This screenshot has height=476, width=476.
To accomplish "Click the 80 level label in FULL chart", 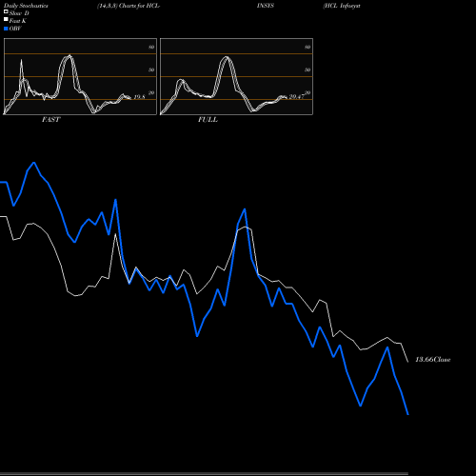I will pyautogui.click(x=307, y=47).
